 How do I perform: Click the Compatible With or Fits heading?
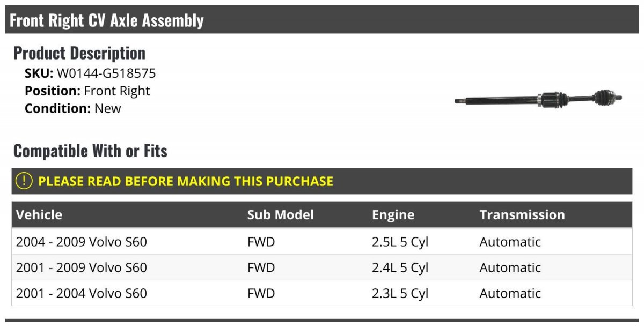90,151
